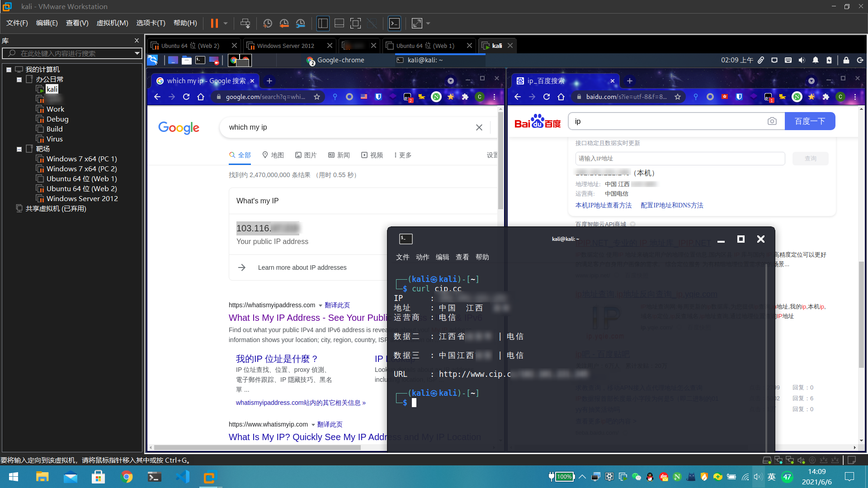Revert to snapshot using the orange arrow clock icon

coord(284,23)
